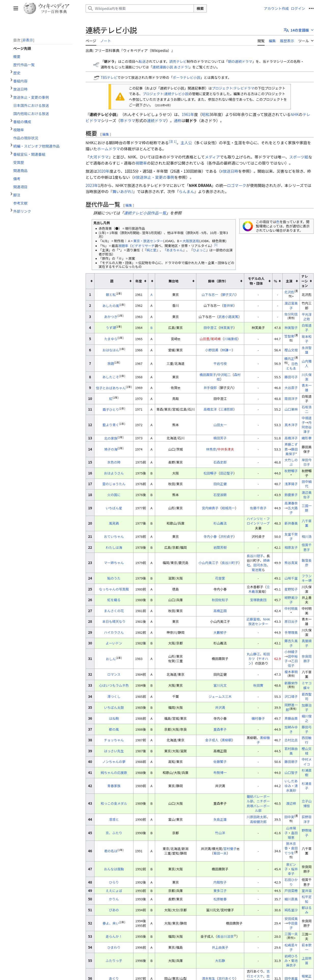Open the おしん drama link
327x980 pixels.
click(x=110, y=659)
